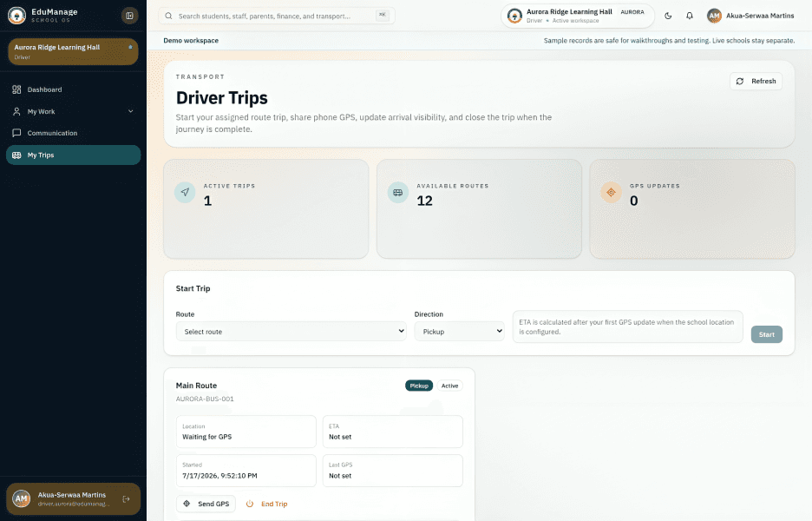Screen dimensions: 812x521
Task: Click the 'Waiting for GPS' location value
Action: [207, 437]
